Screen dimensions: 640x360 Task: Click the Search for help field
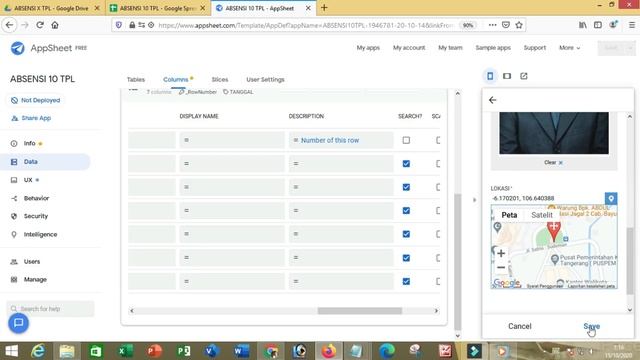click(x=50, y=309)
